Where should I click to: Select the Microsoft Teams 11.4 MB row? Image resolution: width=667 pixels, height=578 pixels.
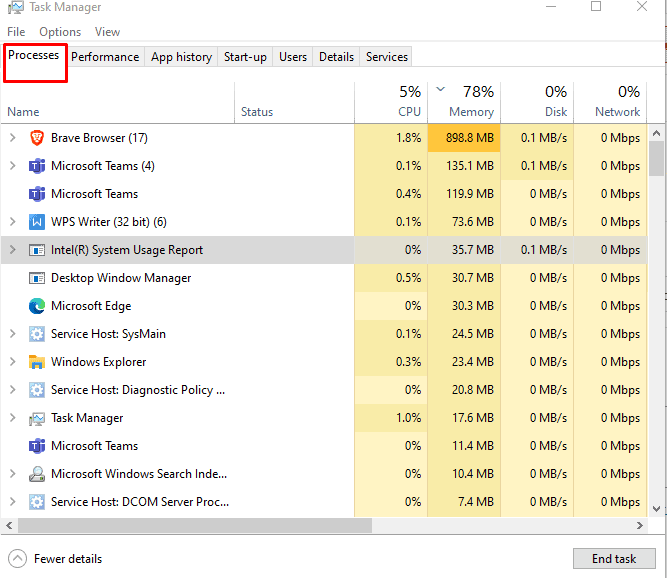[324, 446]
